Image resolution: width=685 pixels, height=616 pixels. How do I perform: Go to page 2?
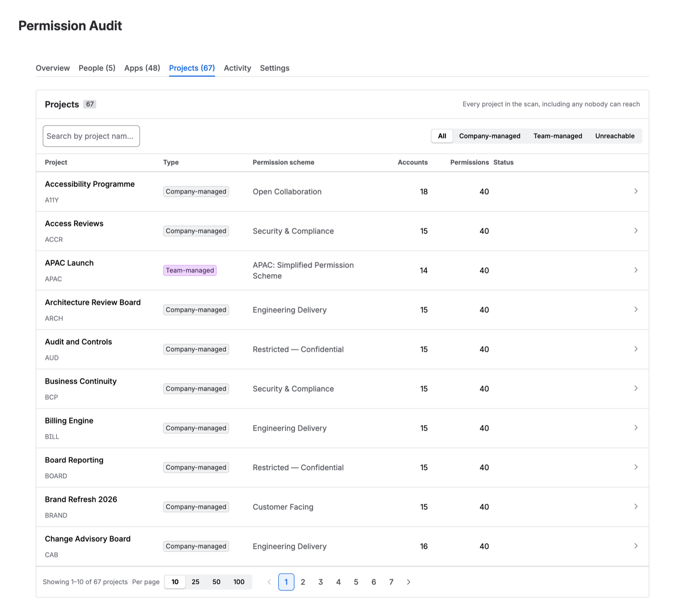[303, 582]
